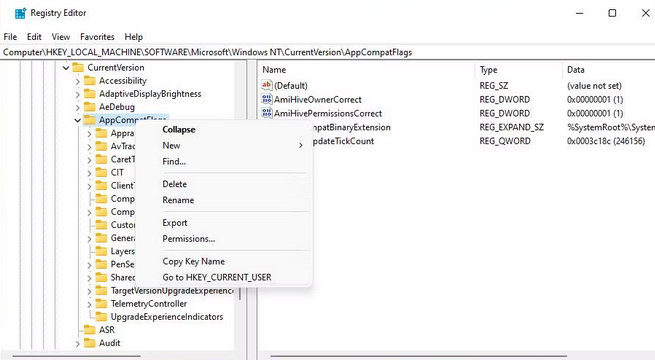The height and width of the screenshot is (360, 655).
Task: Click the UpgradeExperienceIndicators folder icon
Action: 101,317
